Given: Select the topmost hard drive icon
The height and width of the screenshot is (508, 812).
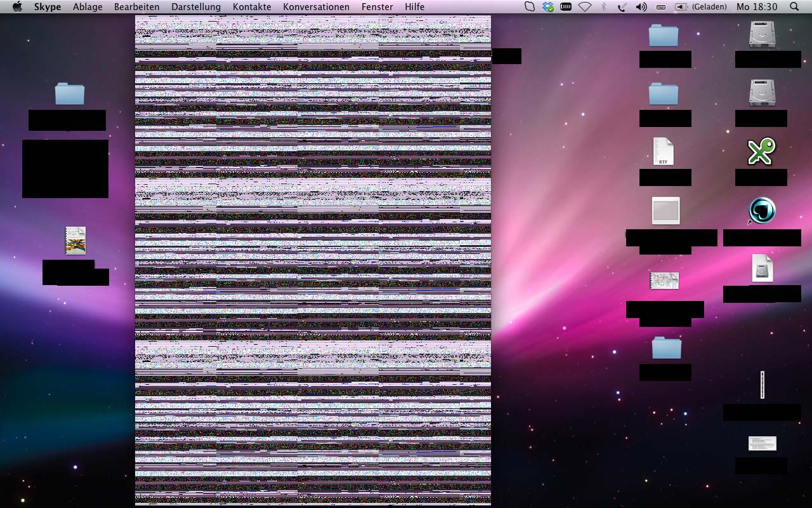Looking at the screenshot, I should [x=762, y=34].
